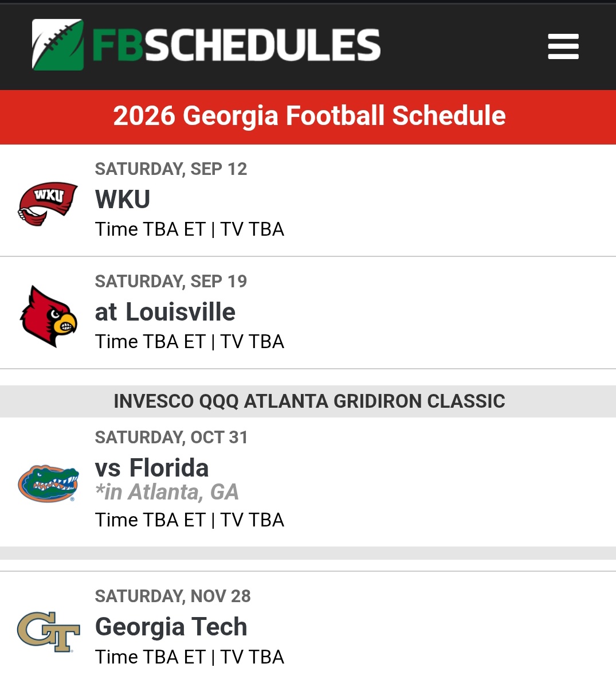This screenshot has height=683, width=616.
Task: Click the Invesco QQQ Atlanta Gridiron Classic banner
Action: [309, 401]
